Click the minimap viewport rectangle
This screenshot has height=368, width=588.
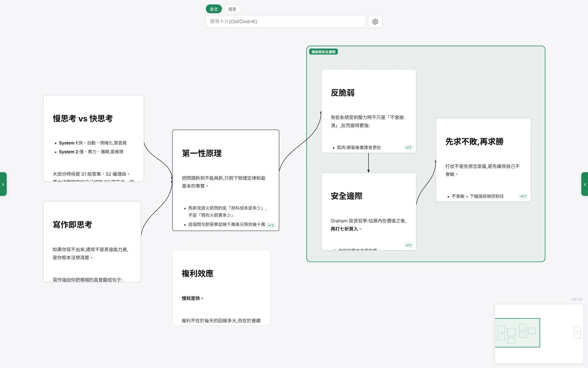pos(517,333)
